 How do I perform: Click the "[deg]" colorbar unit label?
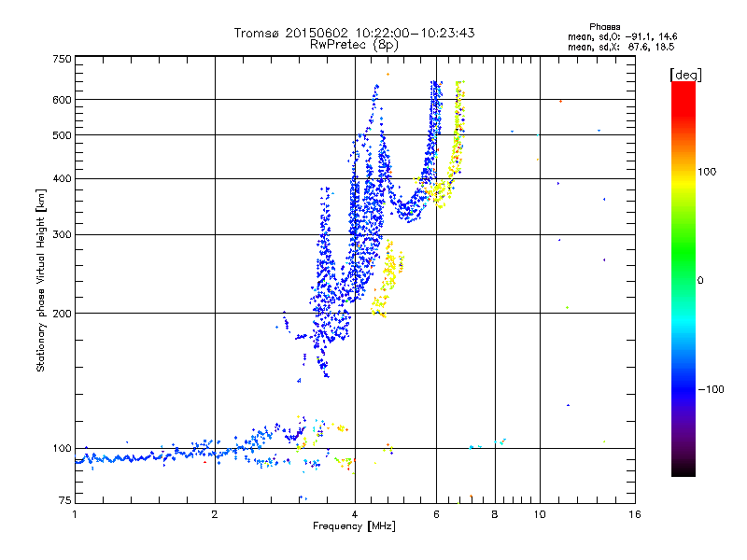pos(685,75)
